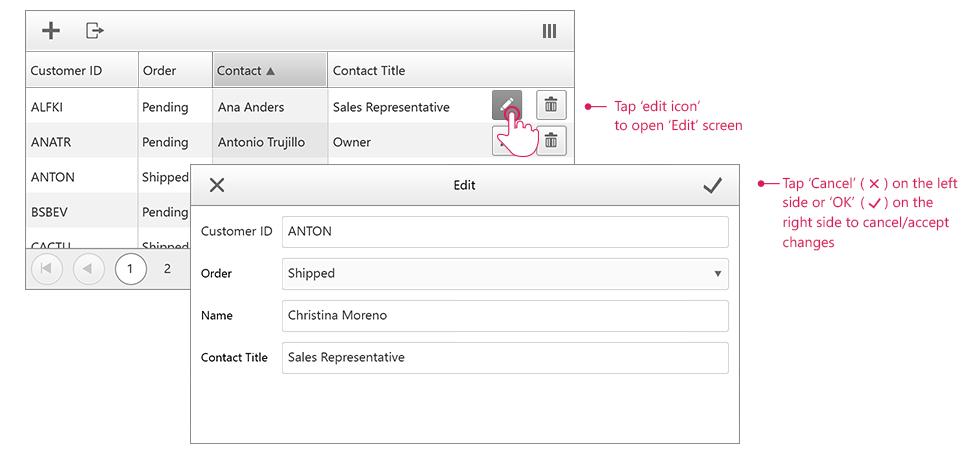Delete the ANATR row with trash icon
The height and width of the screenshot is (450, 960).
tap(551, 141)
